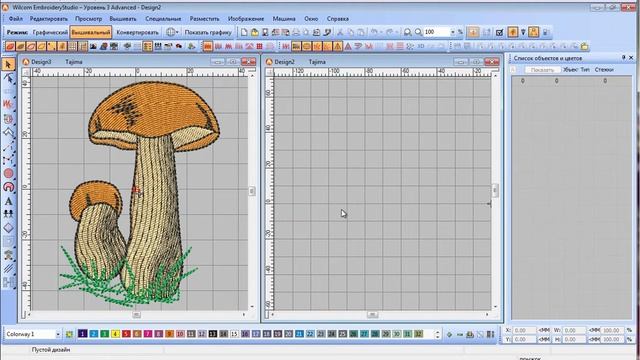Pick the Lettering tool 'A'
The width and height of the screenshot is (640, 360).
pos(8,201)
